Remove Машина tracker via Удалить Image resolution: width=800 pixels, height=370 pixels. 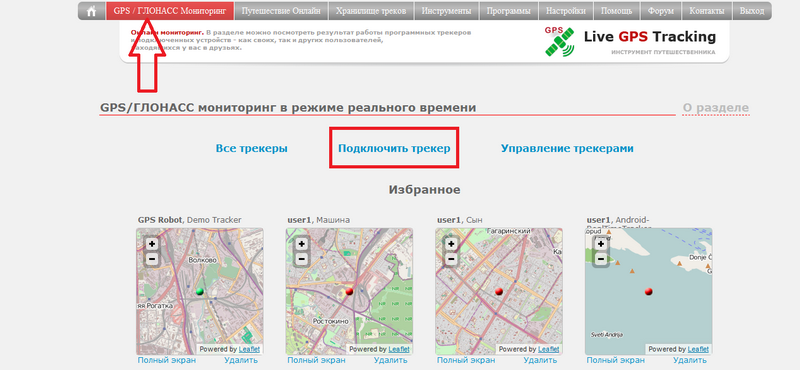pyautogui.click(x=391, y=360)
